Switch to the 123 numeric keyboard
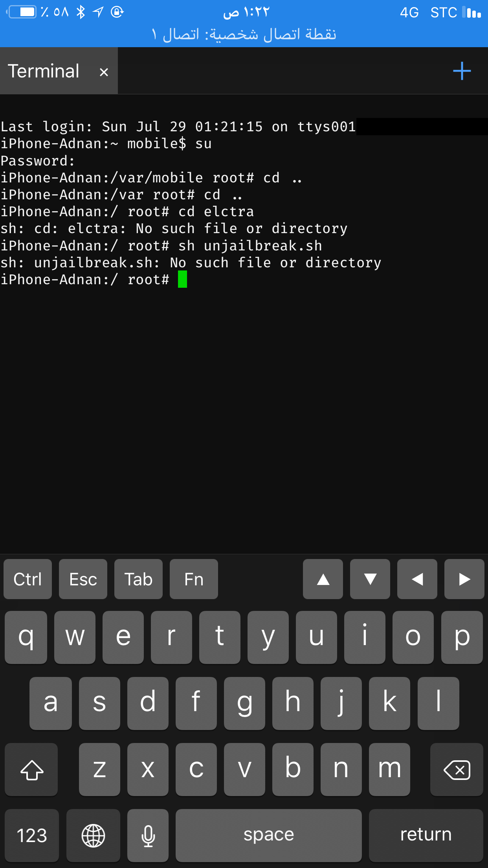 [x=32, y=835]
